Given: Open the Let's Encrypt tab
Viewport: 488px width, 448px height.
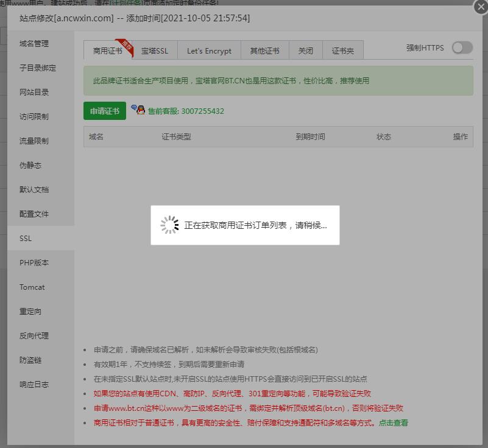Looking at the screenshot, I should point(209,51).
